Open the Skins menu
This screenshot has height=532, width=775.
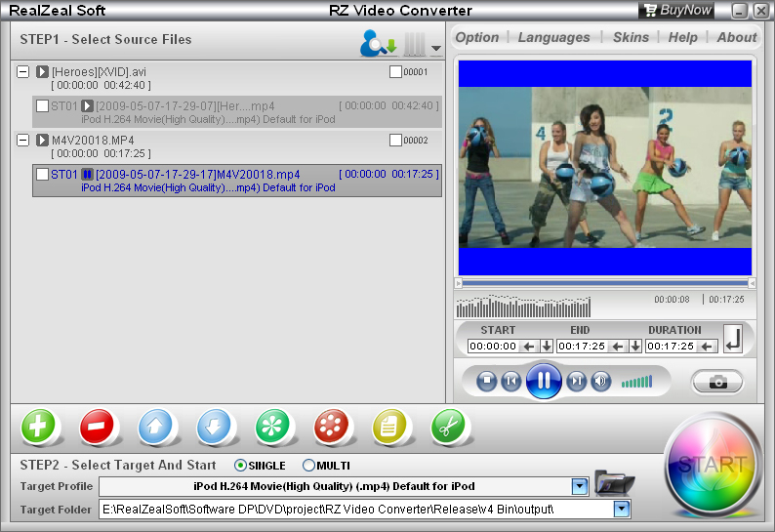pyautogui.click(x=630, y=37)
